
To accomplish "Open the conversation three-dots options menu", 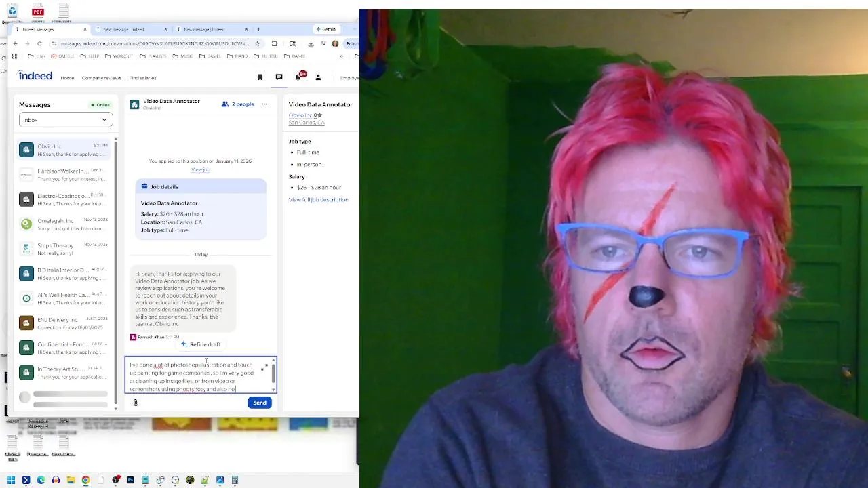I will pyautogui.click(x=264, y=104).
